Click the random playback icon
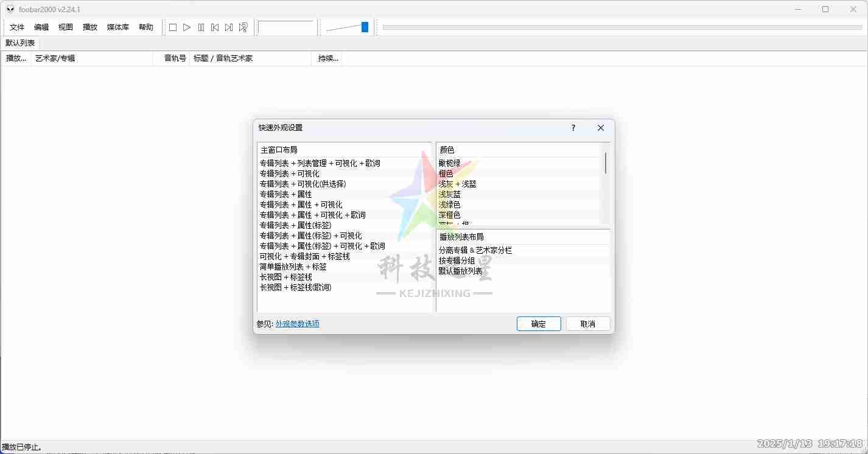 [x=243, y=27]
